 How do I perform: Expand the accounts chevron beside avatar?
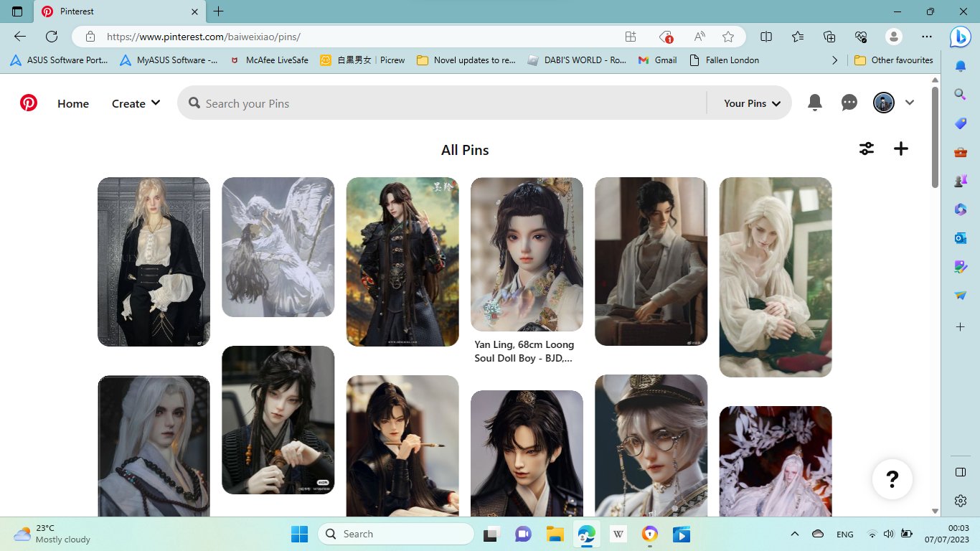[910, 103]
